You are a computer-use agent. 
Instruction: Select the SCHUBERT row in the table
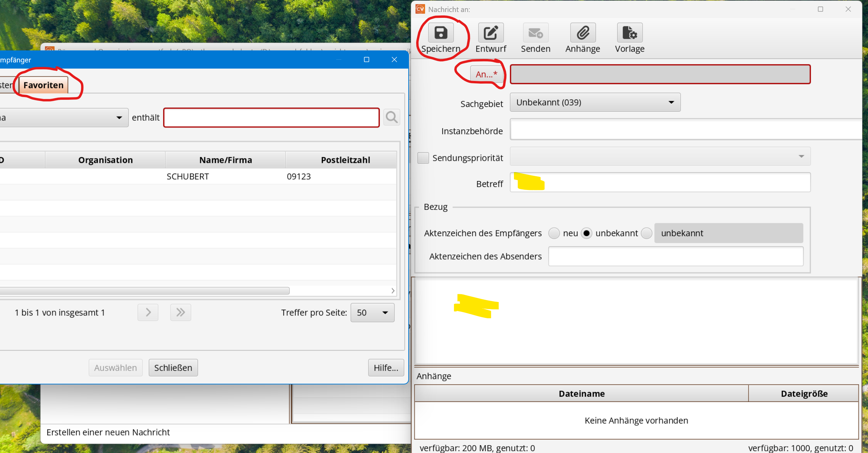188,177
